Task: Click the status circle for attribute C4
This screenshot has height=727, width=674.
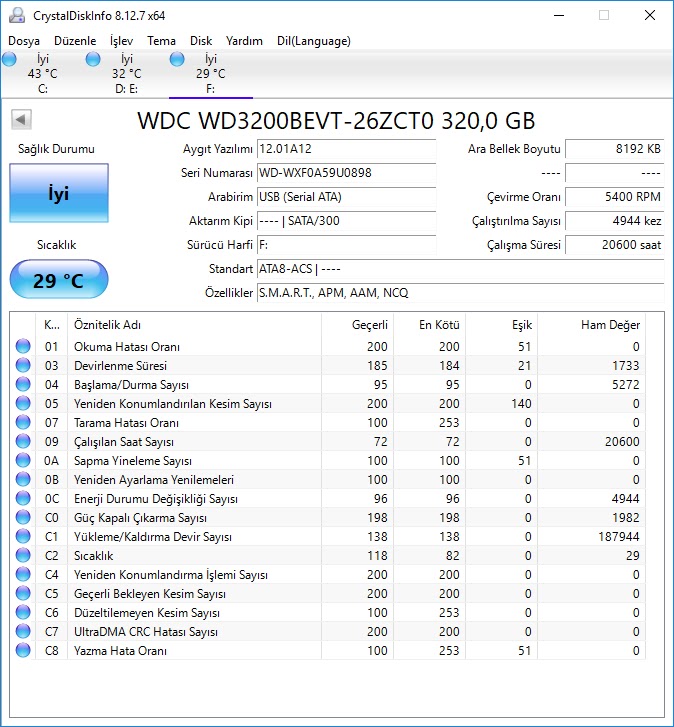Action: point(23,574)
